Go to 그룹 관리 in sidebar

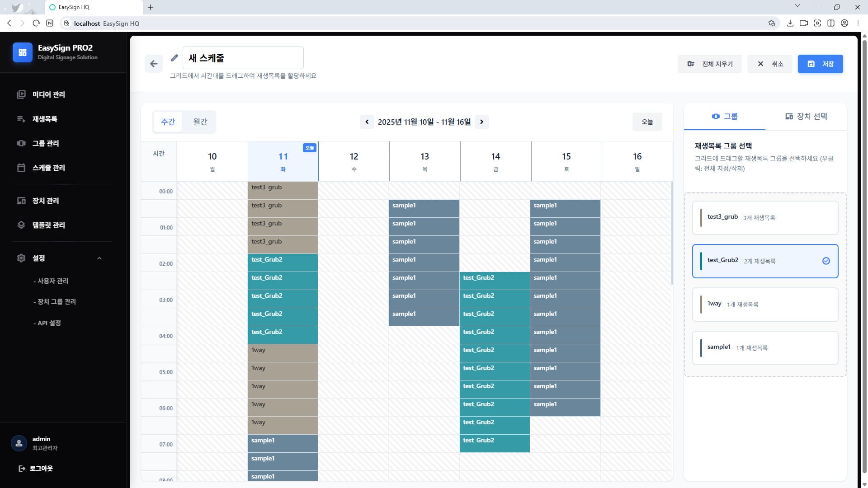point(45,143)
